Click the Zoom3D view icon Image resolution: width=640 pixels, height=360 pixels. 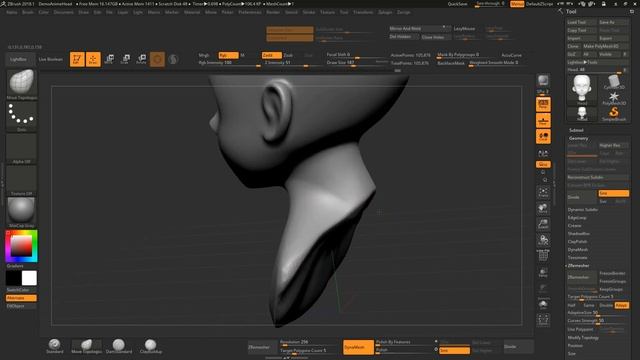(543, 224)
